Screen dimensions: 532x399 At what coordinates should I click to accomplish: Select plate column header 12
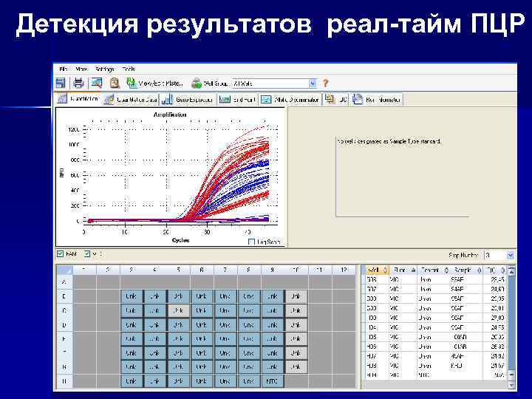tap(344, 270)
